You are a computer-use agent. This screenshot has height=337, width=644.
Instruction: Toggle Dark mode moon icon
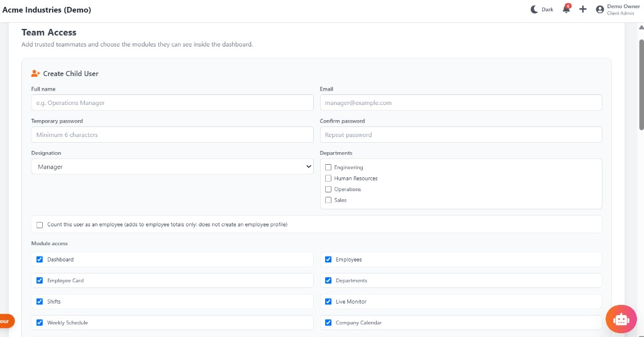(534, 9)
